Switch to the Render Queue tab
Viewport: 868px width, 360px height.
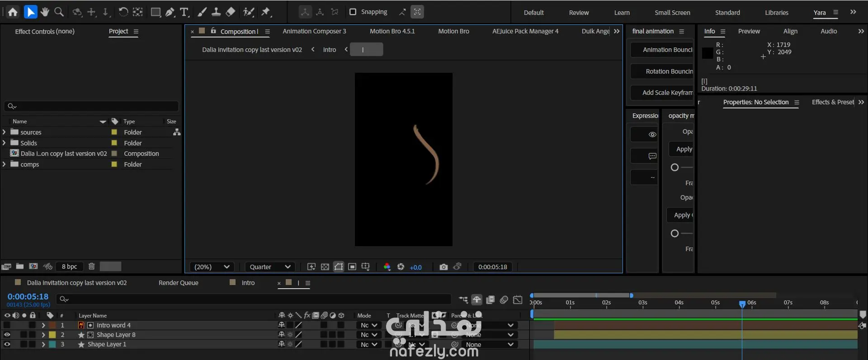pyautogui.click(x=178, y=283)
